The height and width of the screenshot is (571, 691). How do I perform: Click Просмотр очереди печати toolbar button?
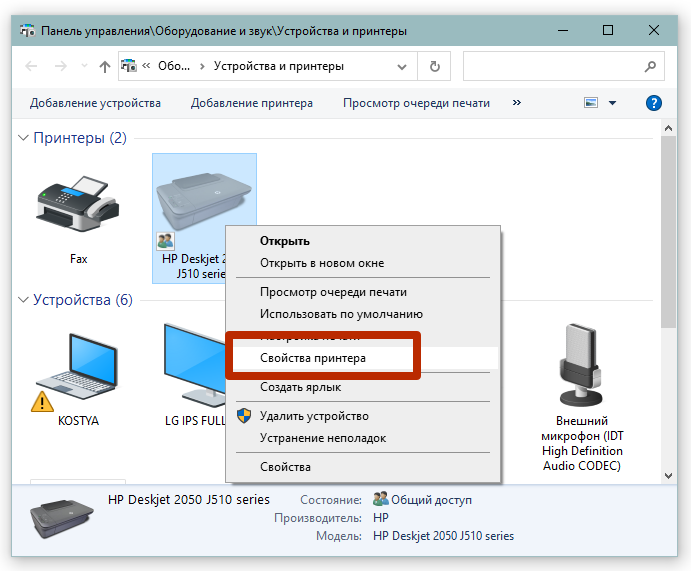[x=416, y=103]
